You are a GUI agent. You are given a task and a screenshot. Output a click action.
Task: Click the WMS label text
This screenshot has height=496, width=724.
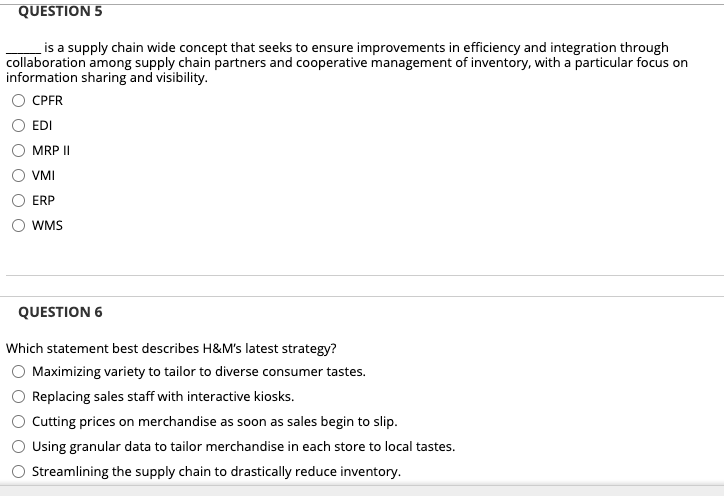pyautogui.click(x=47, y=225)
